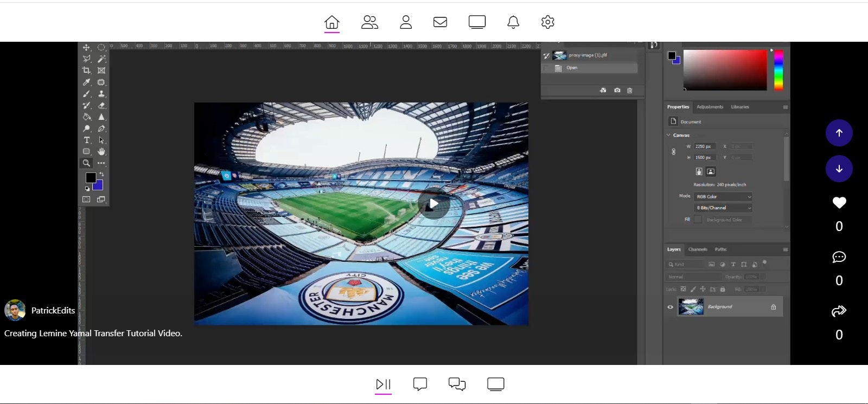
Task: Create new snapshot with camera icon
Action: (x=617, y=90)
